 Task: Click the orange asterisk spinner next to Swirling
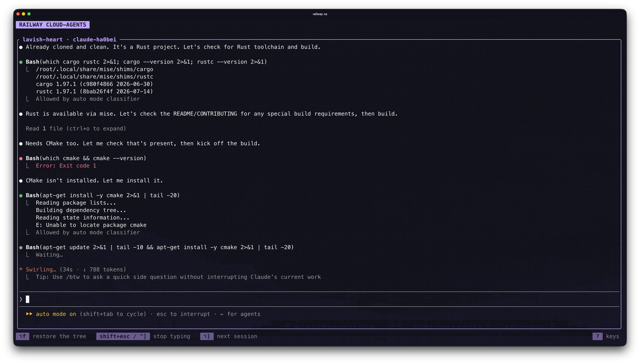pos(21,269)
